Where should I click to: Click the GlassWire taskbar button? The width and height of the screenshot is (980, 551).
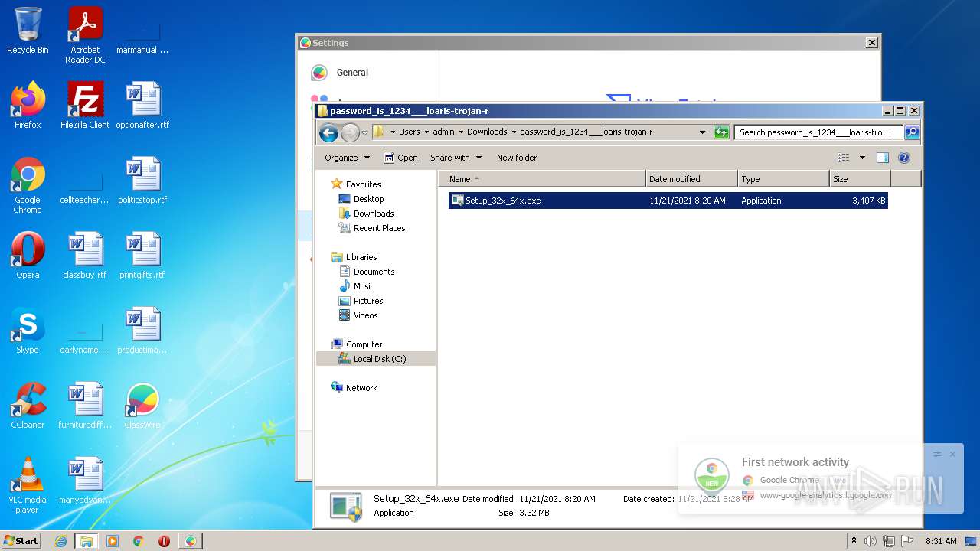click(x=191, y=541)
